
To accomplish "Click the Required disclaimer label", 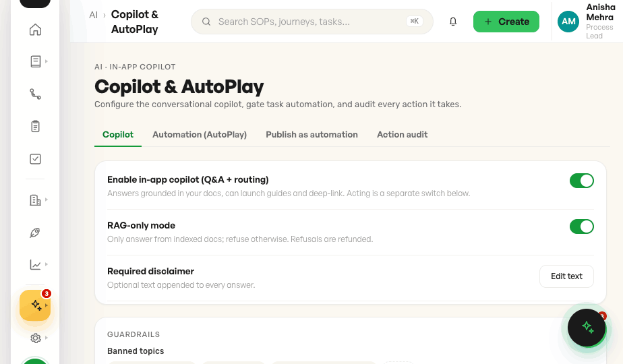I will (150, 272).
